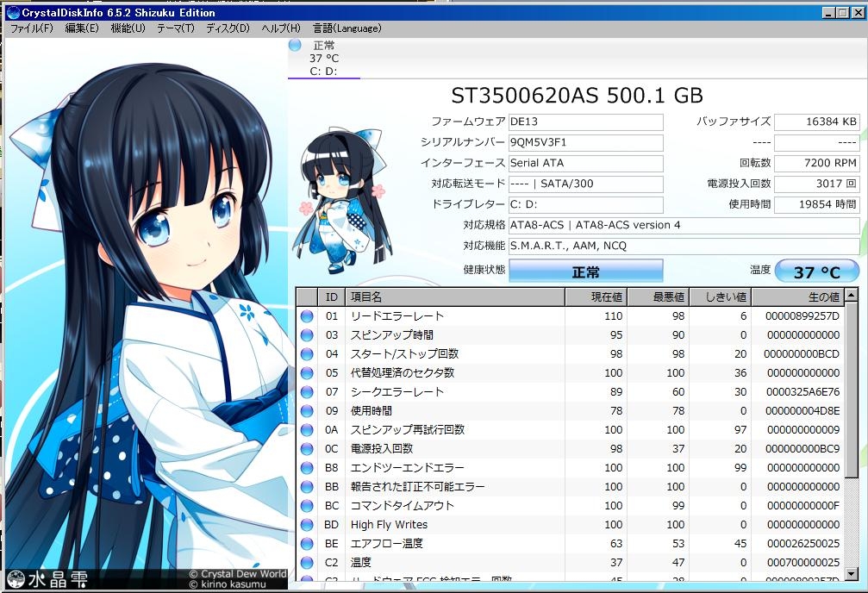This screenshot has width=868, height=593.
Task: Click the しきい値 column header
Action: click(x=721, y=297)
